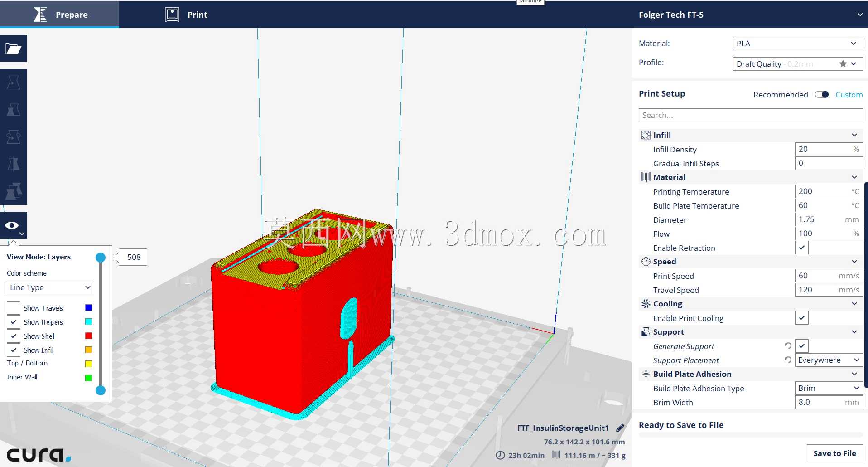
Task: Click the top layer slider handle
Action: [101, 258]
